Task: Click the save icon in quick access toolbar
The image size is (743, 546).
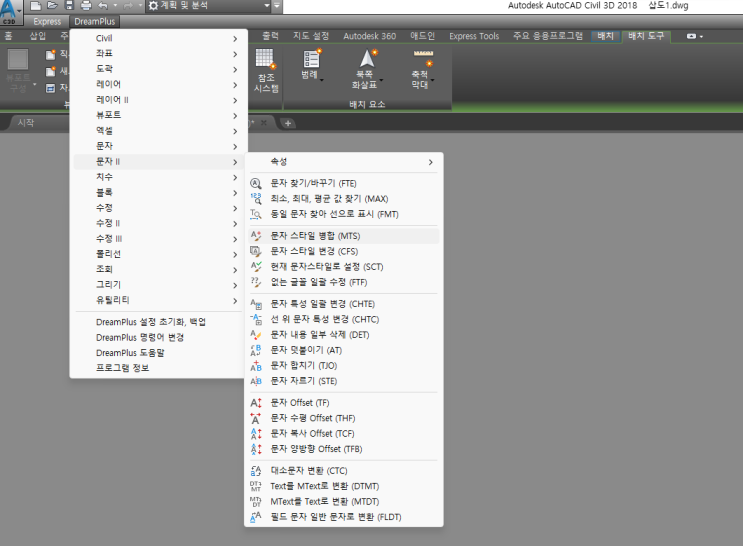Action: (69, 6)
